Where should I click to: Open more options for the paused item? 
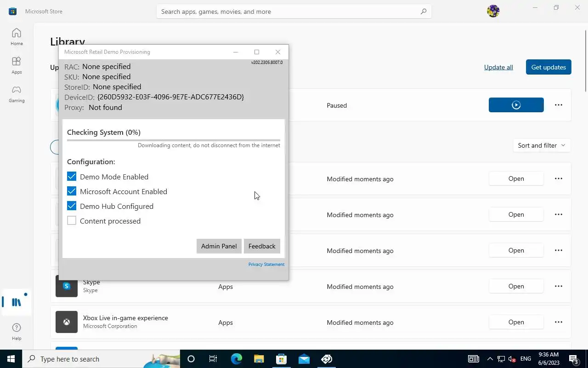(x=558, y=105)
